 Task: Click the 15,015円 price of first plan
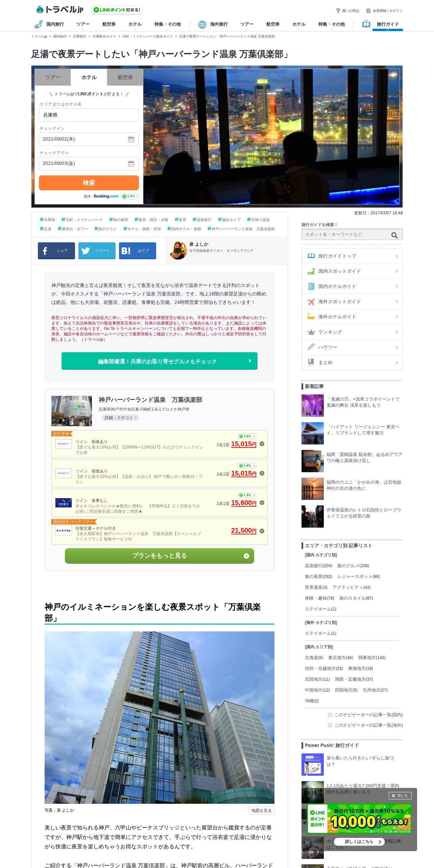(244, 444)
